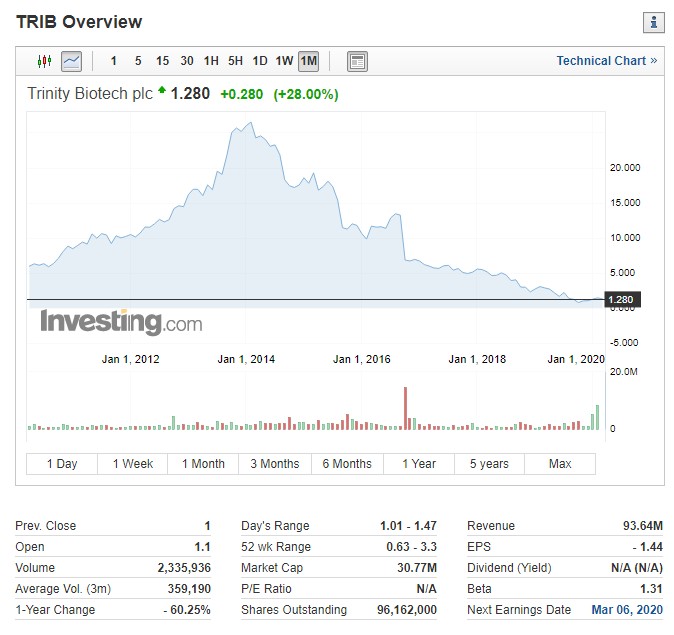Click the 52 wk Range value 0.63 - 3.3

[x=411, y=547]
